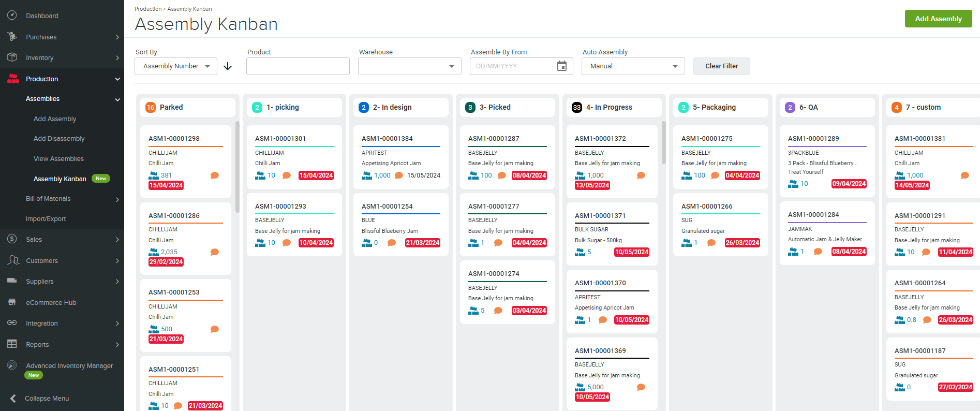Viewport: 980px width, 411px height.
Task: Collapse the Production menu chevron
Action: coord(117,79)
